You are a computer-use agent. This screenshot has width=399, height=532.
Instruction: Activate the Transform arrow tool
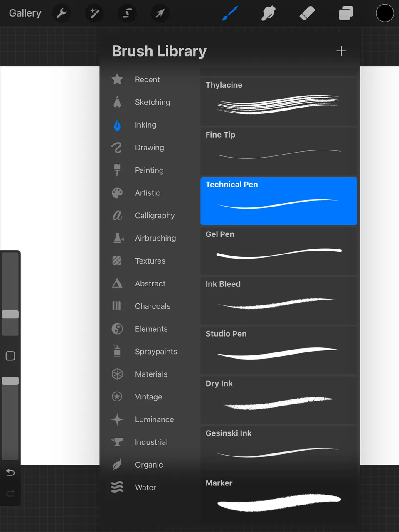(x=160, y=13)
